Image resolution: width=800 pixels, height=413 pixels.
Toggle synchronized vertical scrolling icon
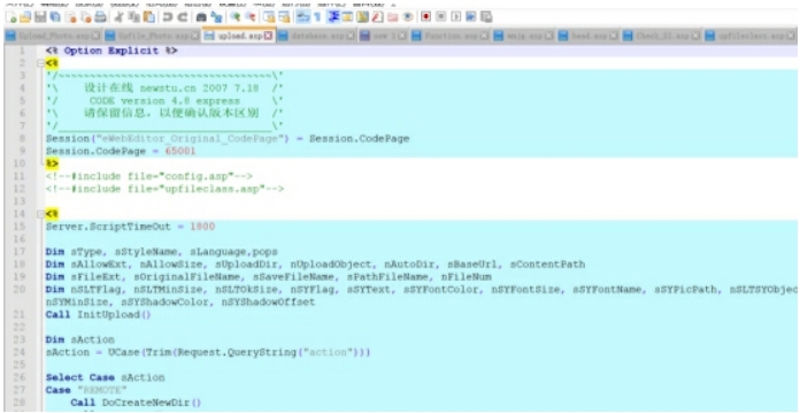(268, 17)
